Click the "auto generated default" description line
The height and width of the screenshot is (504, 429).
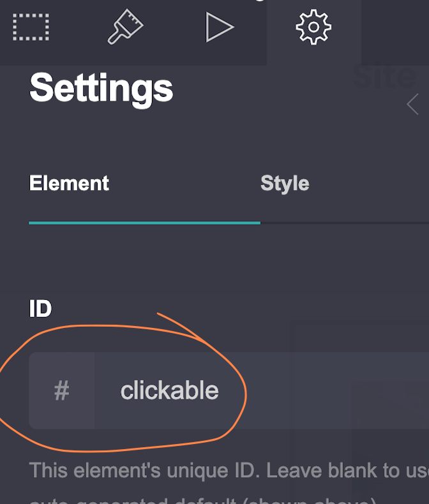(192, 499)
